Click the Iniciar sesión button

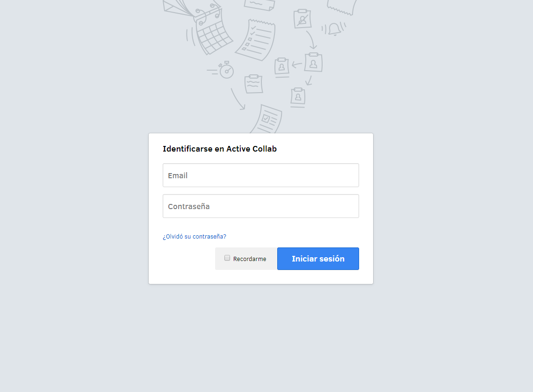pyautogui.click(x=318, y=259)
